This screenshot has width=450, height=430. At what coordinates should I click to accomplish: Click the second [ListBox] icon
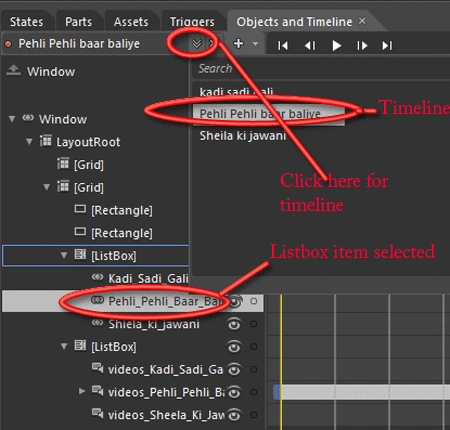pos(80,345)
